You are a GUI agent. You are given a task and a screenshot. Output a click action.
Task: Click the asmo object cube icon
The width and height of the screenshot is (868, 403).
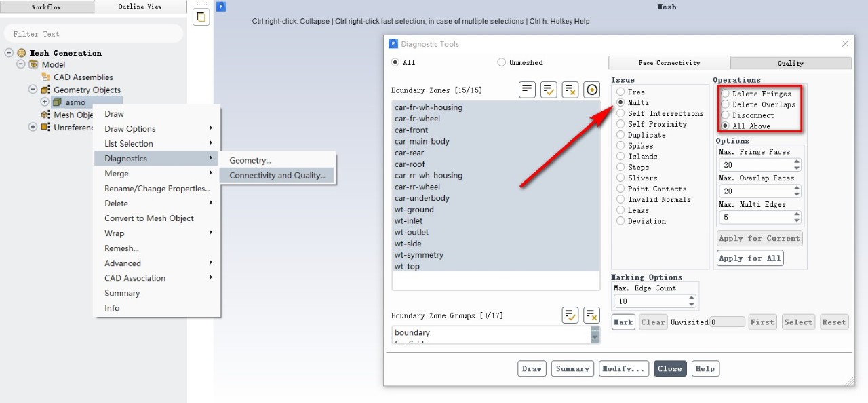point(58,102)
